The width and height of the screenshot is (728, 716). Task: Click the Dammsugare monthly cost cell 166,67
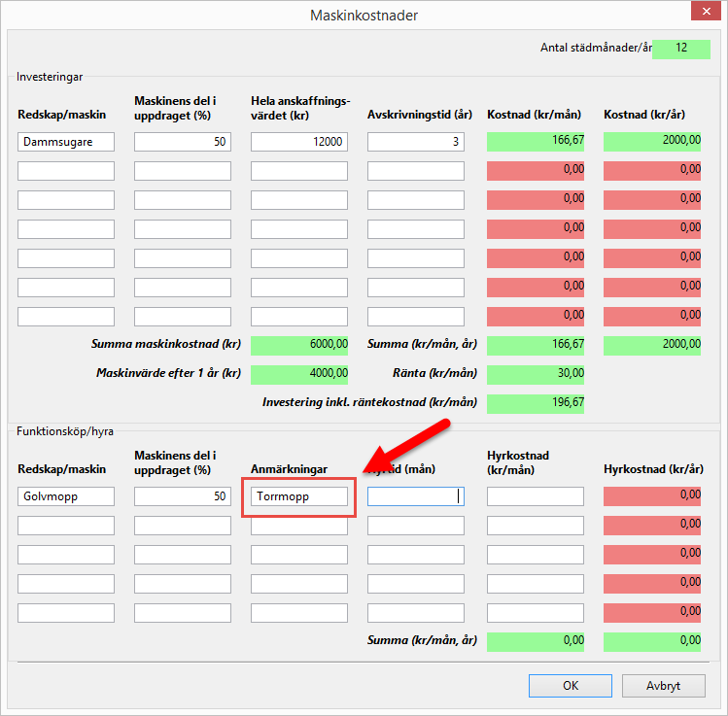535,142
